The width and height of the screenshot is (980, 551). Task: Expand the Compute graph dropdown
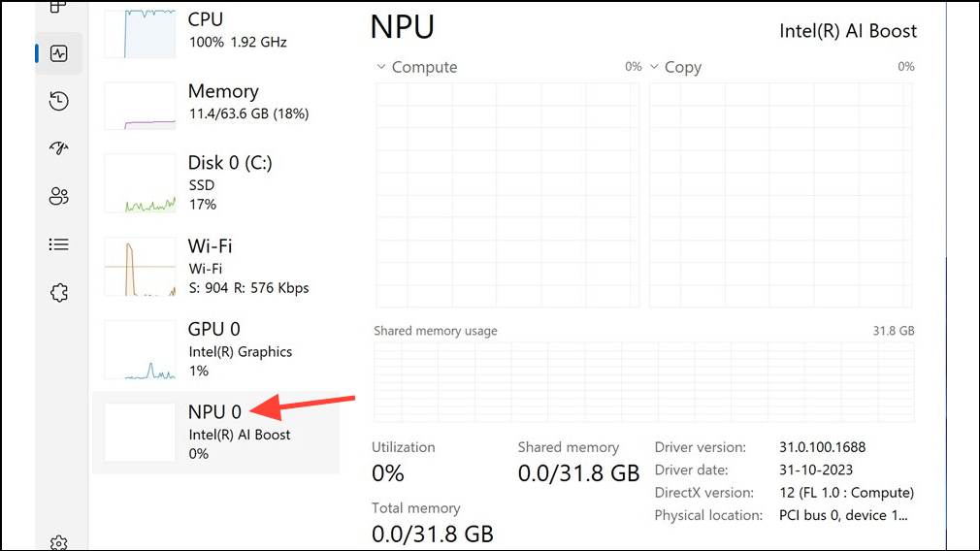tap(380, 66)
